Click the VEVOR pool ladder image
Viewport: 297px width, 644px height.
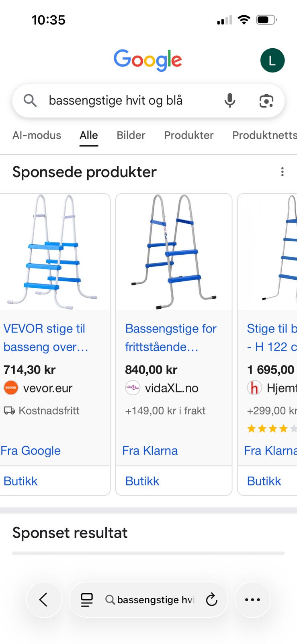pos(53,252)
